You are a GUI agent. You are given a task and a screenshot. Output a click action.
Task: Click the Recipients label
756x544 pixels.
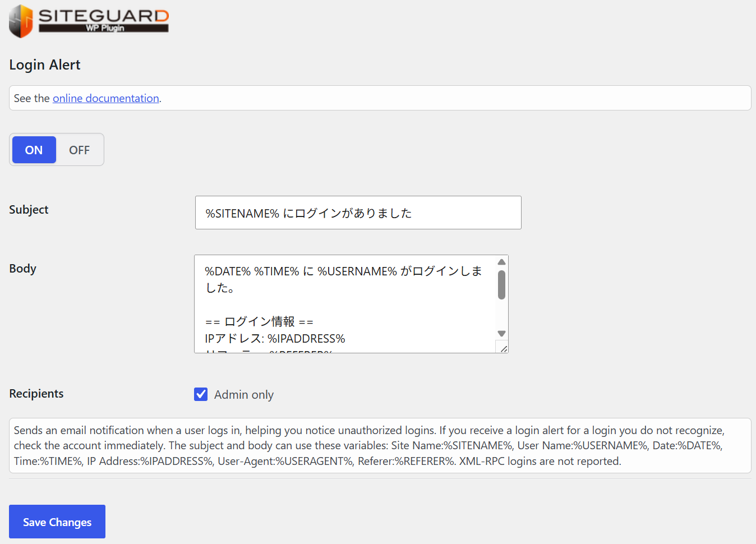coord(36,394)
